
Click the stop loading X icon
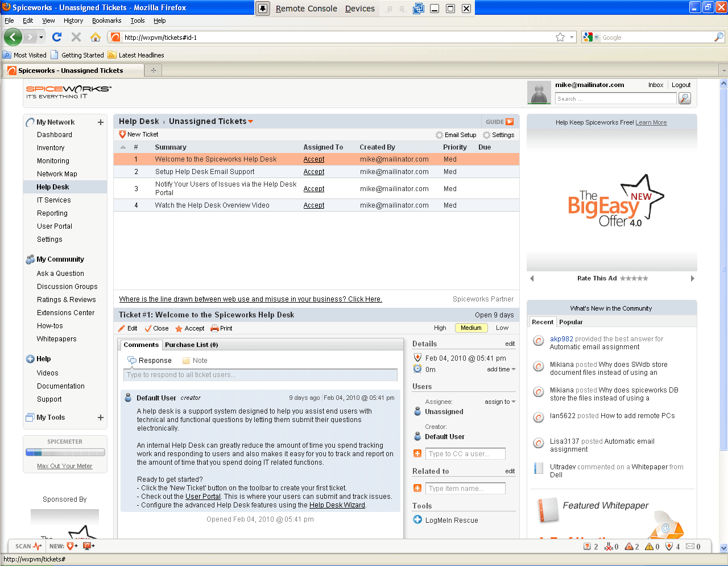[76, 37]
